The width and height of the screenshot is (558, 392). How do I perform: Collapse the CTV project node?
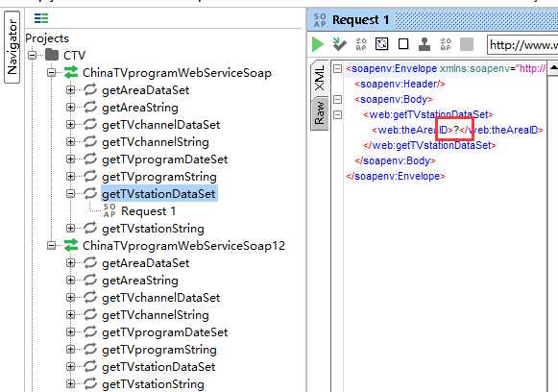[33, 55]
